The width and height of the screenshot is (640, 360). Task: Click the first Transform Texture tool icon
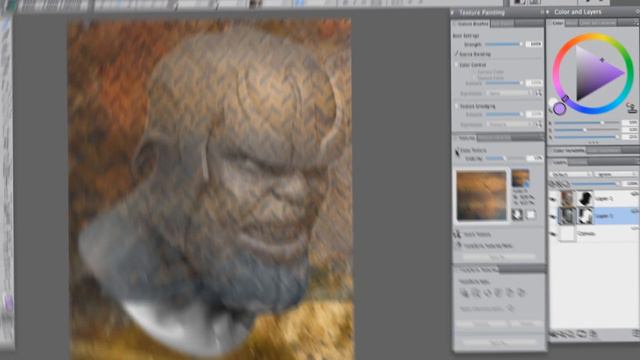[464, 293]
